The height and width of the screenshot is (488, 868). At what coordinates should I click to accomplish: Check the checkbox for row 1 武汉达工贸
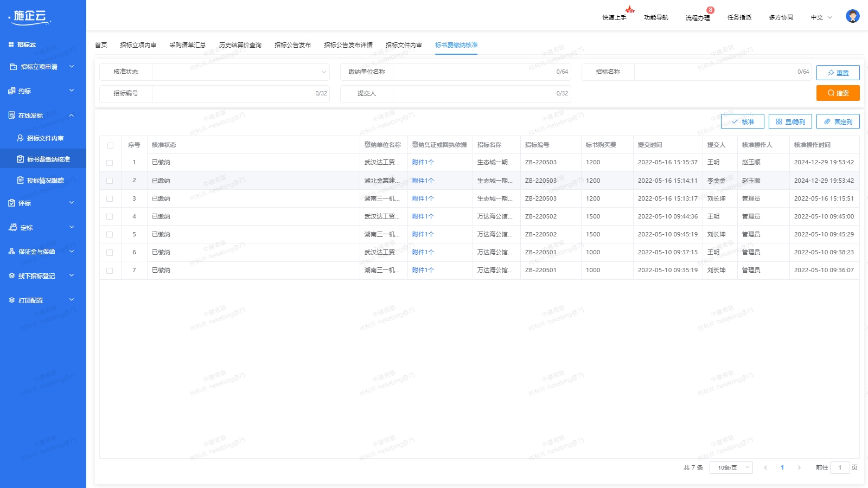click(110, 162)
